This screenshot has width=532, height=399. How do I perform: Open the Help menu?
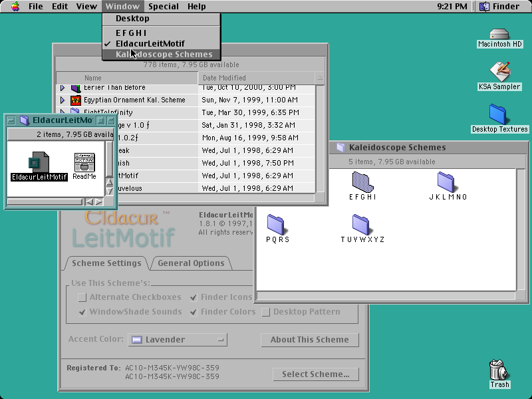tap(196, 7)
